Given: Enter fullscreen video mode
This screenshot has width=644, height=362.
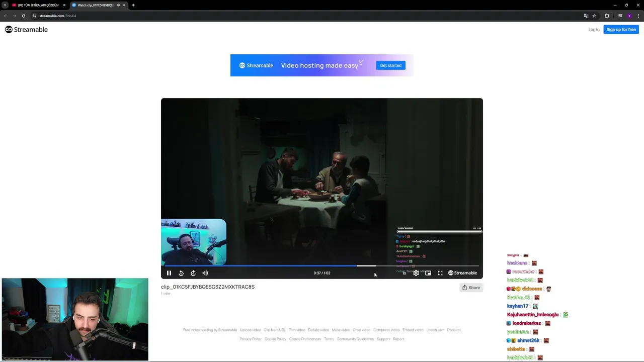Looking at the screenshot, I should coord(440,273).
